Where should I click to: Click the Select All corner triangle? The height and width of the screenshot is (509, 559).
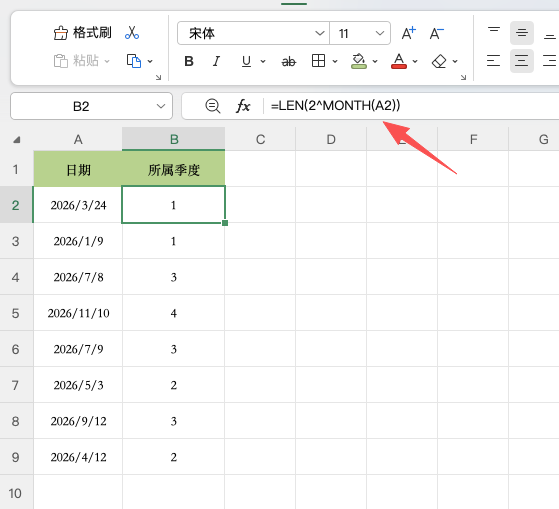pos(16,139)
